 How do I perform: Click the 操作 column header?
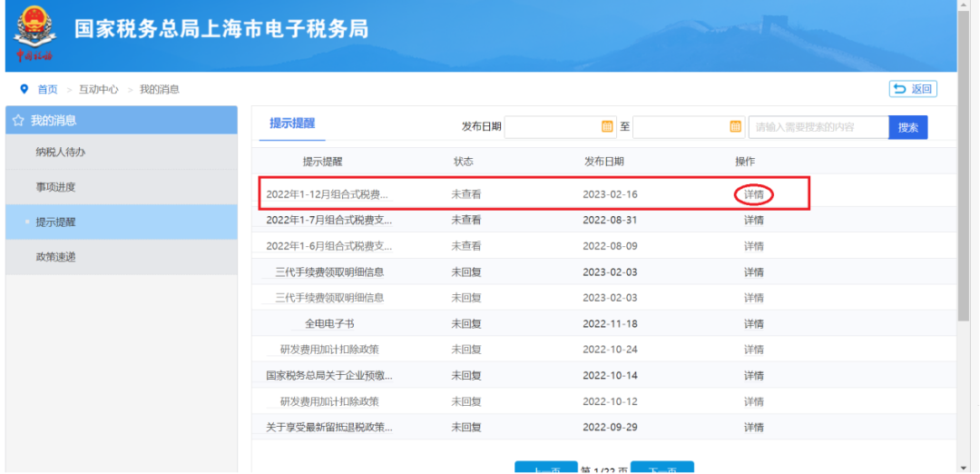pyautogui.click(x=745, y=162)
